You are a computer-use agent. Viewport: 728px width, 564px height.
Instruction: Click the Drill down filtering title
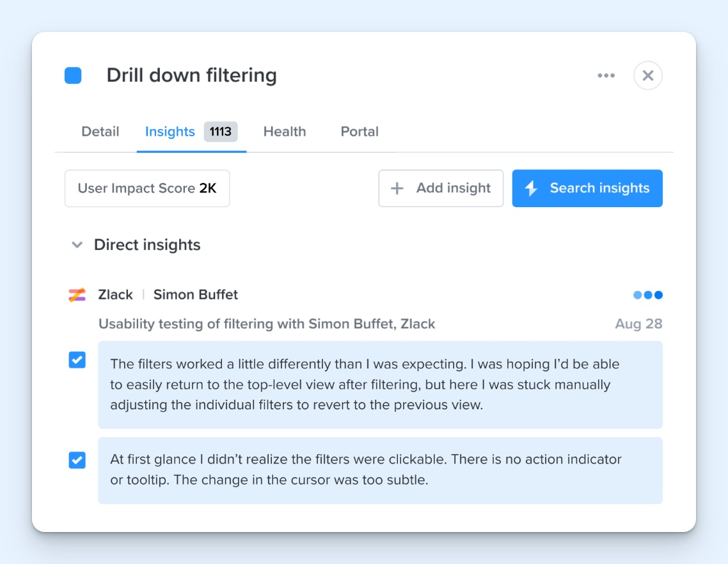point(191,75)
